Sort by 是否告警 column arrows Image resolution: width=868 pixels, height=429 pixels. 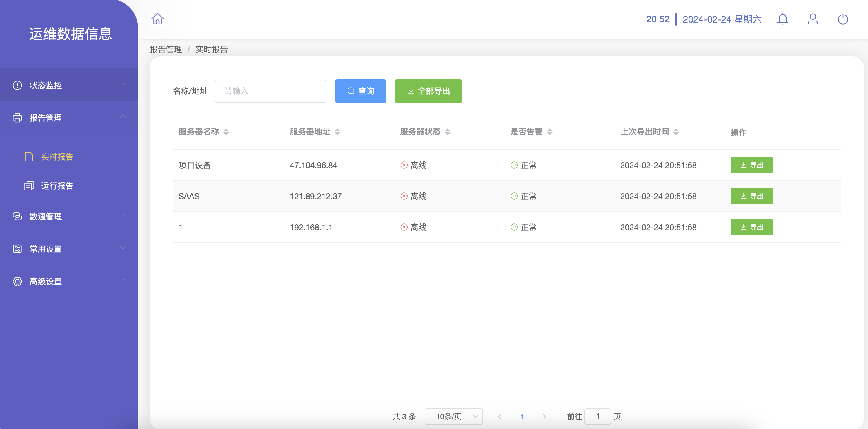click(x=550, y=132)
